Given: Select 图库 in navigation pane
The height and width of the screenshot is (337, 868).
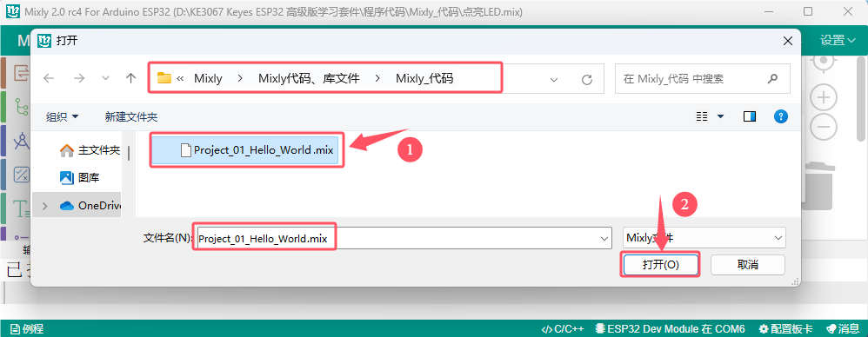Looking at the screenshot, I should (79, 178).
